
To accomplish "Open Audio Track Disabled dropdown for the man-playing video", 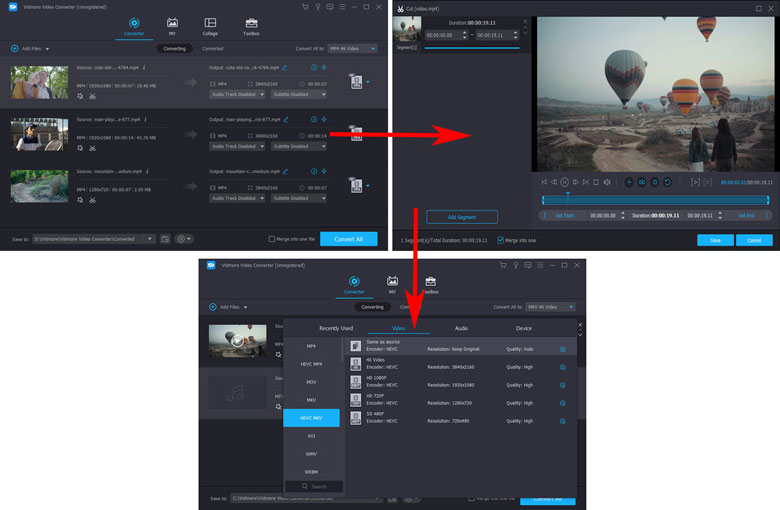I will click(x=237, y=147).
